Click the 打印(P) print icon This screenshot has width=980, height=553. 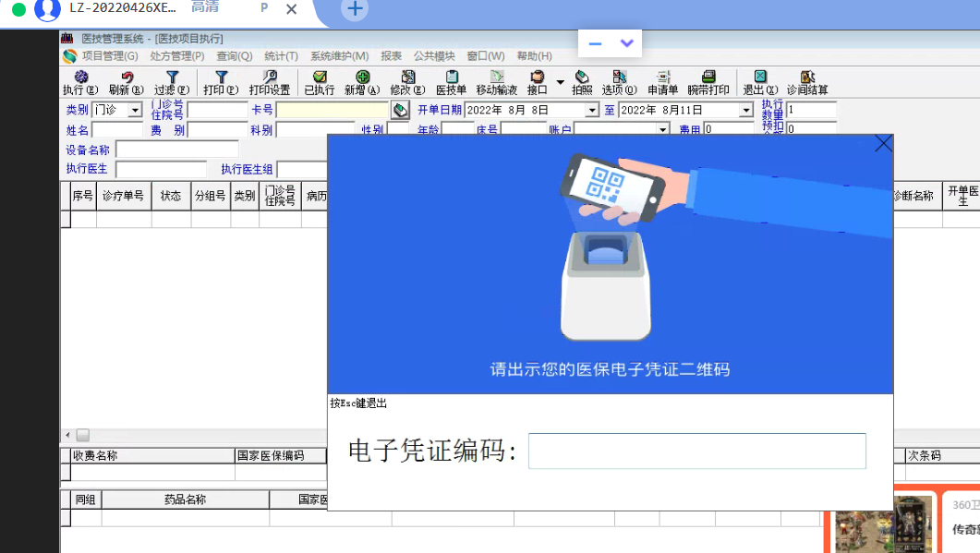221,83
